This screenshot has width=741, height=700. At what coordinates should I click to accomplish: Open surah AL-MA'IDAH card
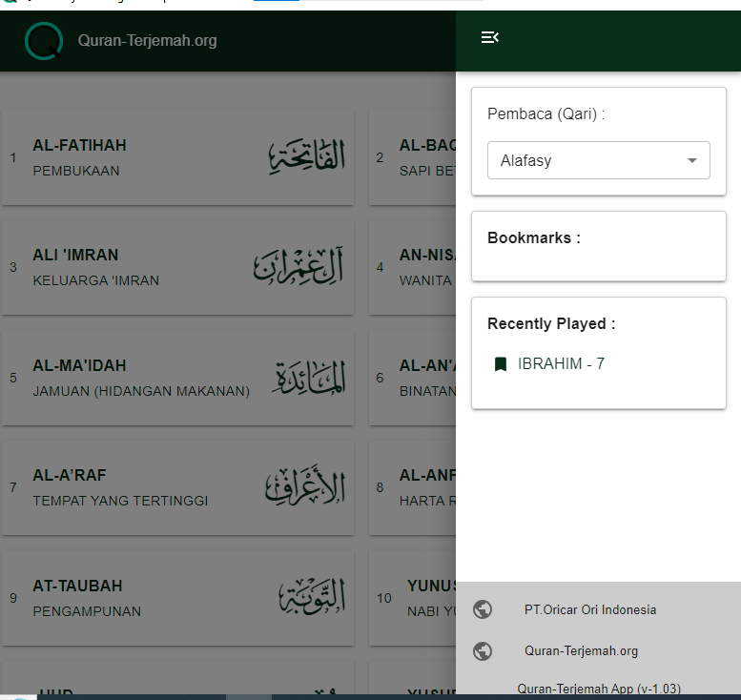[x=177, y=378]
